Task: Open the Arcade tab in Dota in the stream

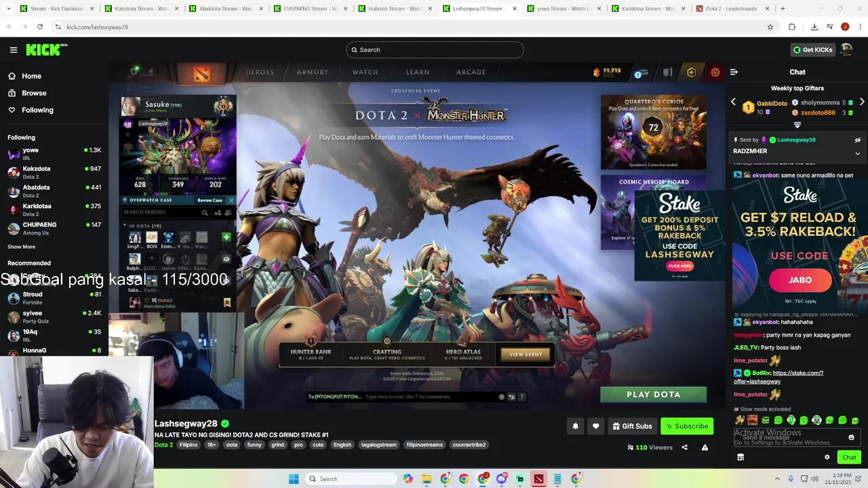Action: point(471,72)
